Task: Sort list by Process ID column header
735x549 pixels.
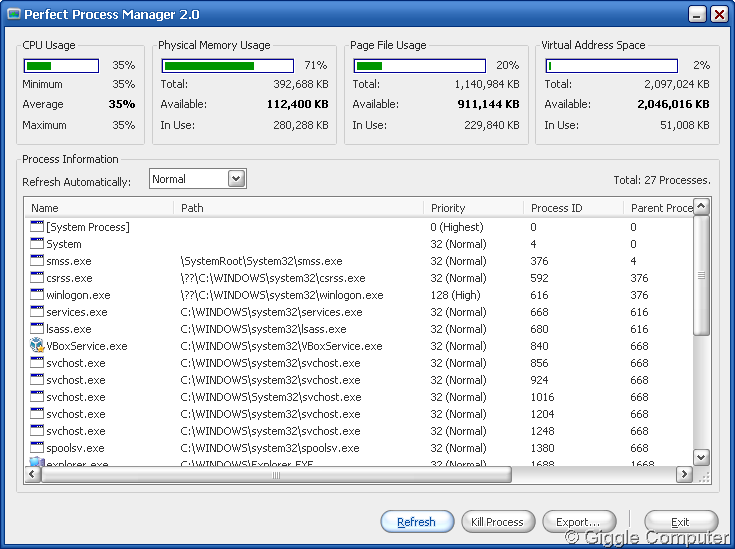Action: (573, 208)
